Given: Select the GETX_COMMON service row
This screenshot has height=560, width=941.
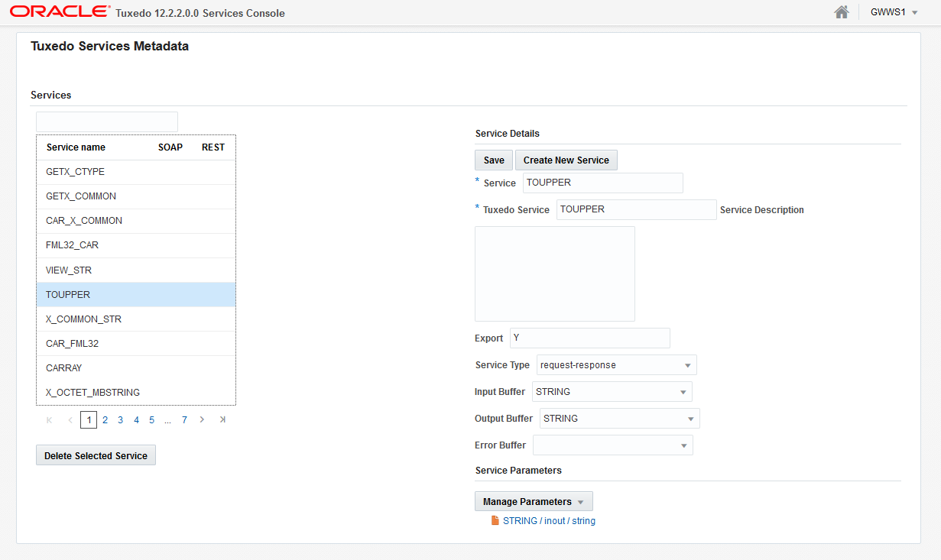Looking at the screenshot, I should click(136, 196).
